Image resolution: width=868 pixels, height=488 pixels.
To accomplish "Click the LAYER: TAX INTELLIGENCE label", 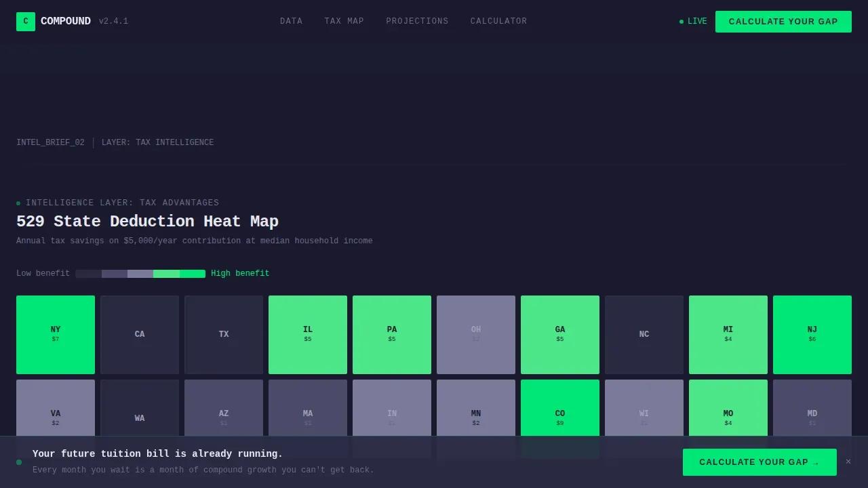I will (157, 143).
